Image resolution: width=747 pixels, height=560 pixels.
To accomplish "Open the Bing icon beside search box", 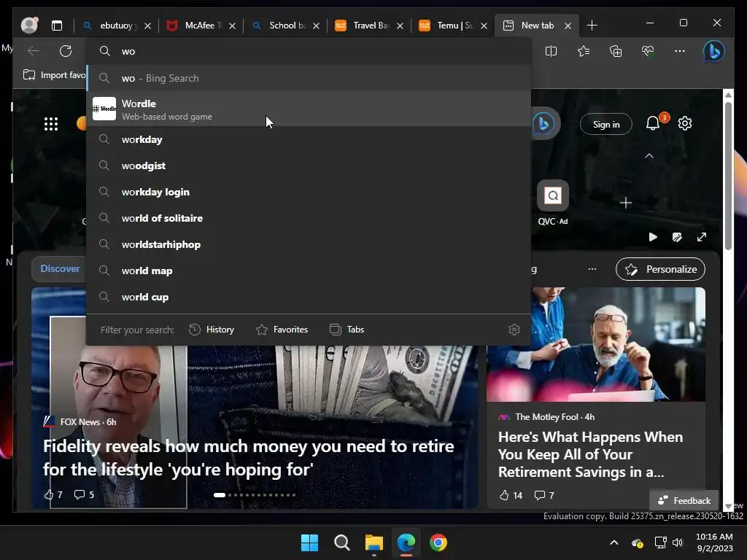I will [543, 124].
